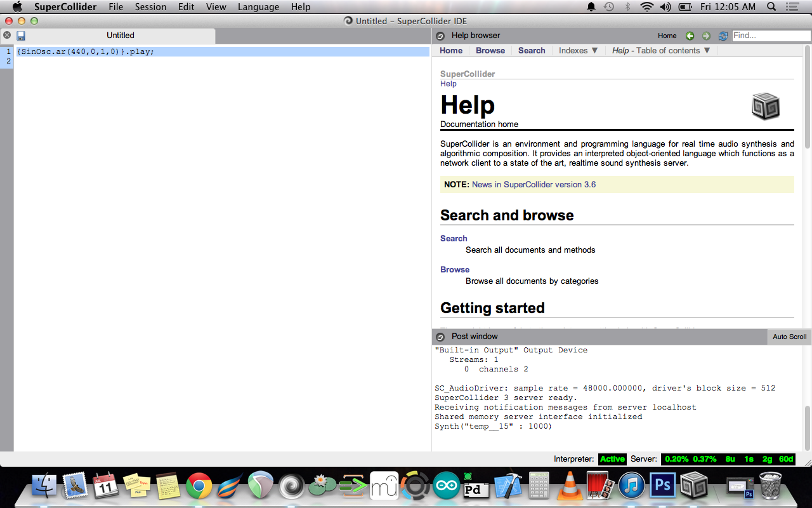The height and width of the screenshot is (508, 812).
Task: Open the SuperCollider application menu
Action: tap(65, 7)
